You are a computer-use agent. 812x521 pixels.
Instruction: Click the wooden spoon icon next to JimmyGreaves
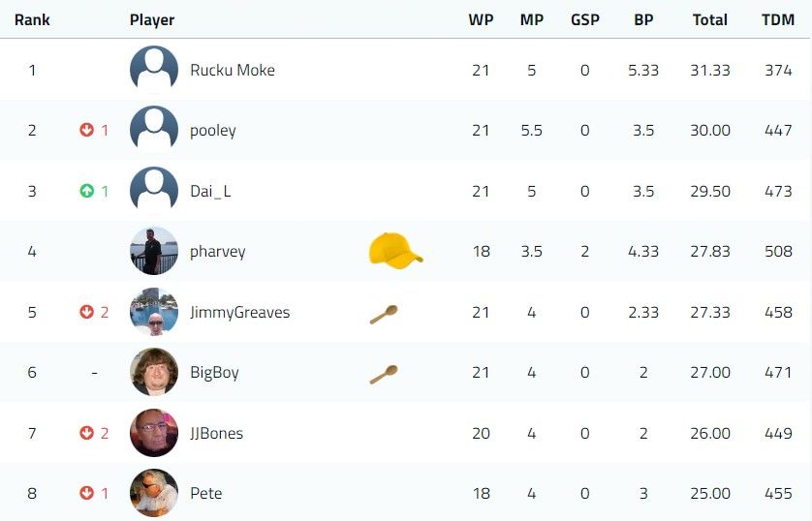[x=384, y=315]
